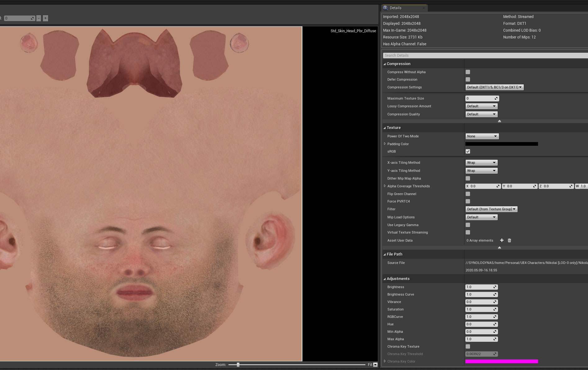Open Compression Settings dropdown
Viewport: 588px width, 370px height.
(494, 87)
